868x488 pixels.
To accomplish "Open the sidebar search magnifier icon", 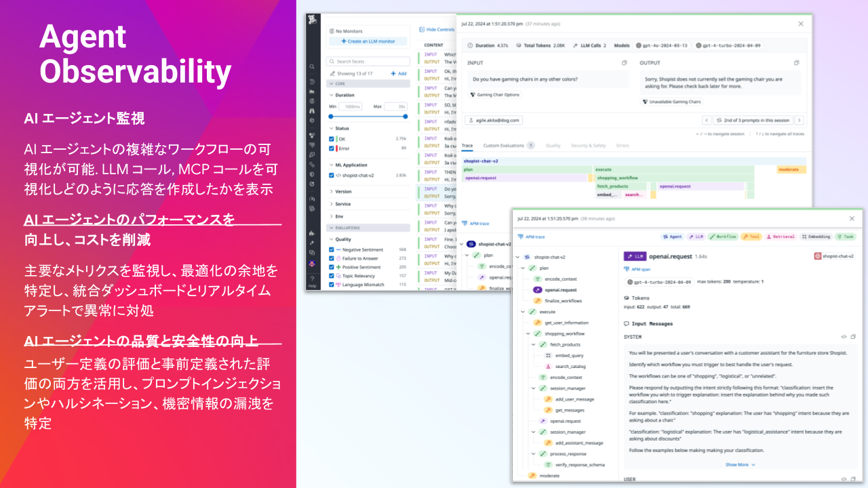I will pyautogui.click(x=311, y=66).
